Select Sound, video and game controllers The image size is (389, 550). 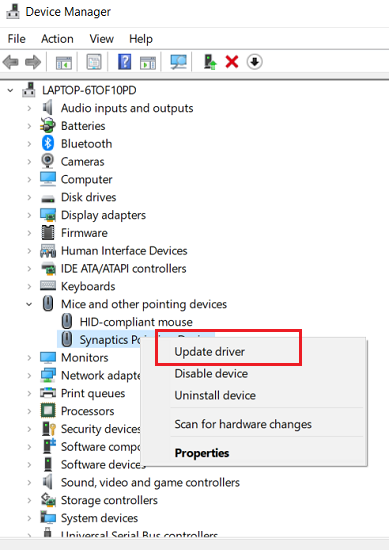[150, 482]
